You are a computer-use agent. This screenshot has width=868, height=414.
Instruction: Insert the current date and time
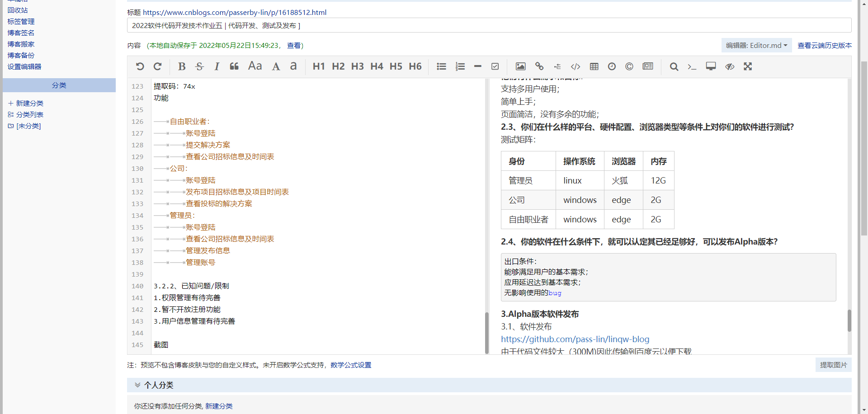[x=612, y=66]
